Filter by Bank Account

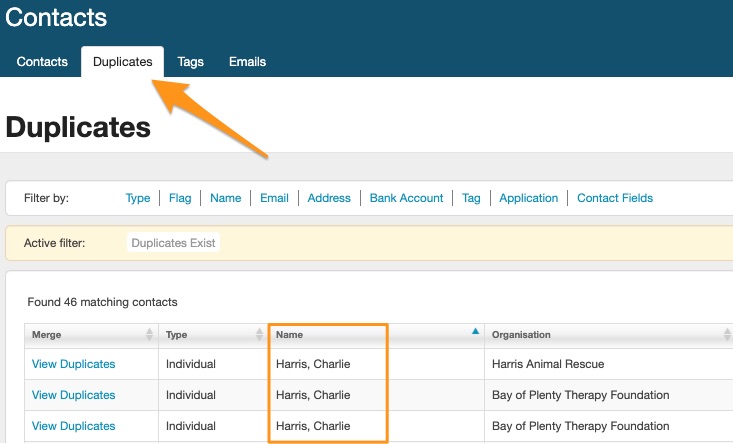406,198
